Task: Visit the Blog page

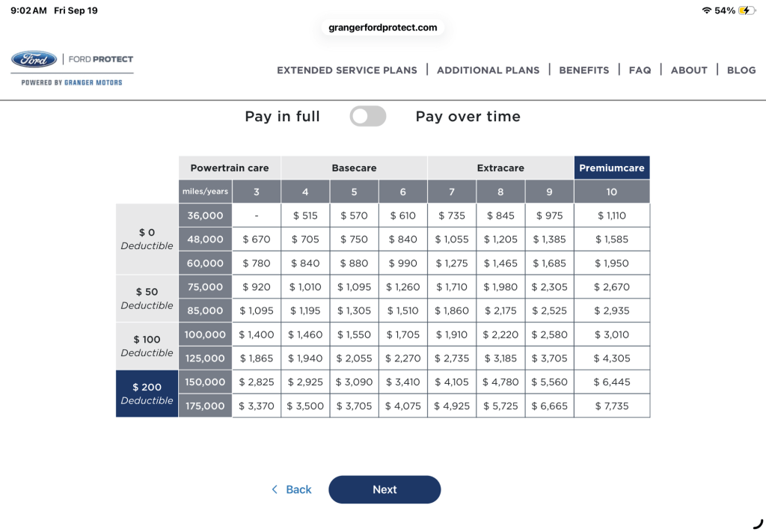Action: coord(741,70)
